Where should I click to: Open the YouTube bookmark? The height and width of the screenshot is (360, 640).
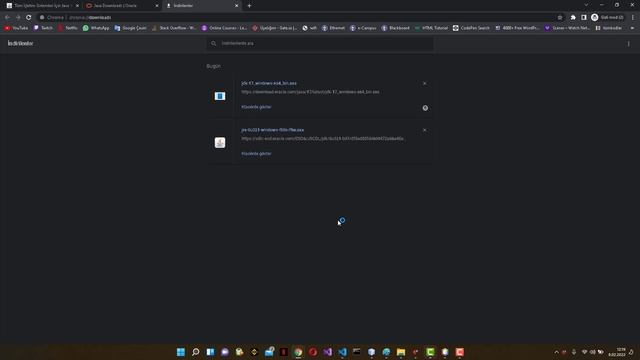click(x=16, y=28)
